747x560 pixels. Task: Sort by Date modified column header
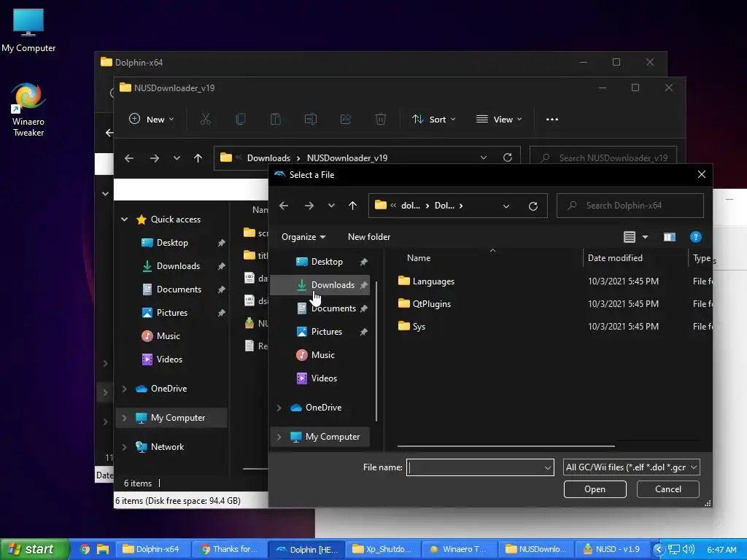(615, 258)
